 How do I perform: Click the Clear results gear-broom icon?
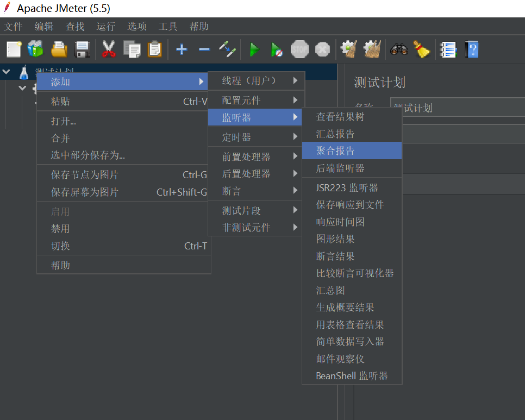(x=348, y=49)
